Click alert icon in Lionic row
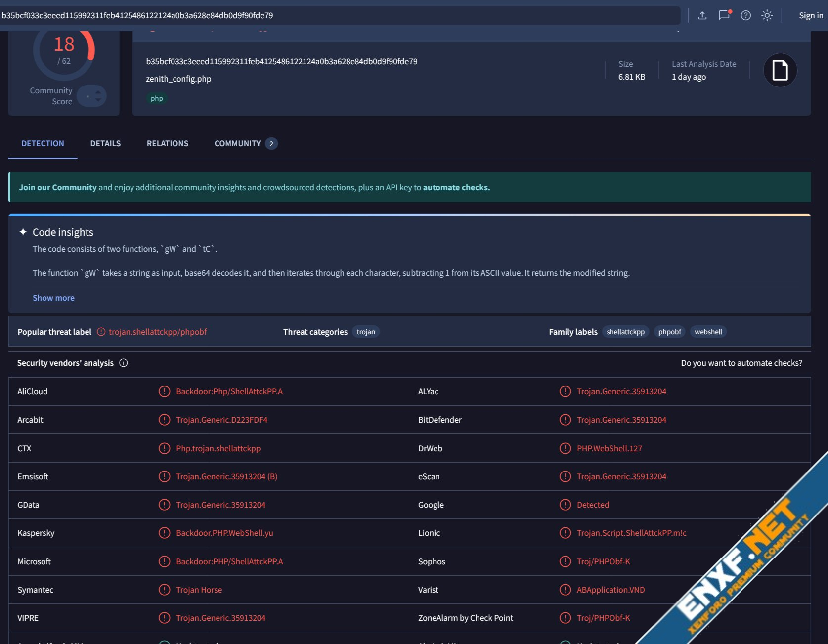This screenshot has width=828, height=644. tap(565, 533)
